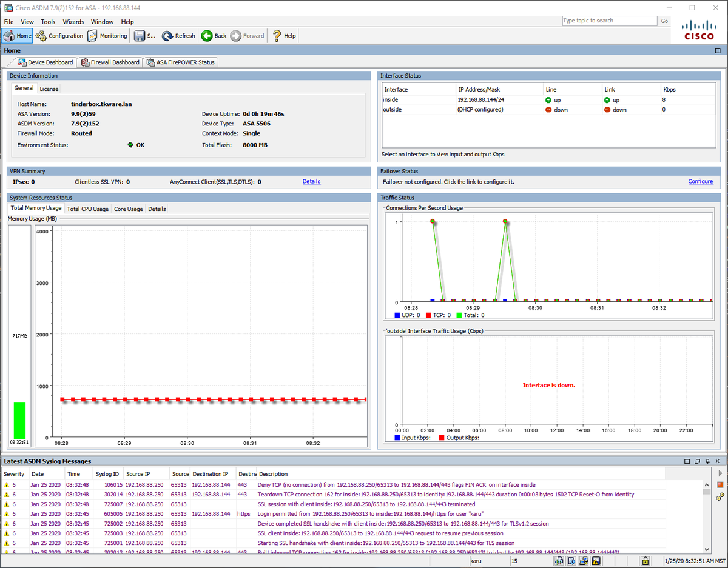Click severity warning icon in first syslog row
728x568 pixels.
[7, 485]
